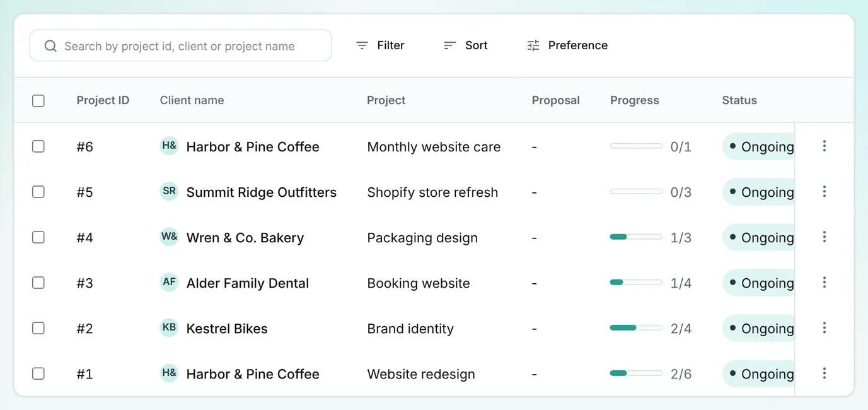
Task: Click the Ongoing status badge for Website redesign
Action: click(758, 373)
